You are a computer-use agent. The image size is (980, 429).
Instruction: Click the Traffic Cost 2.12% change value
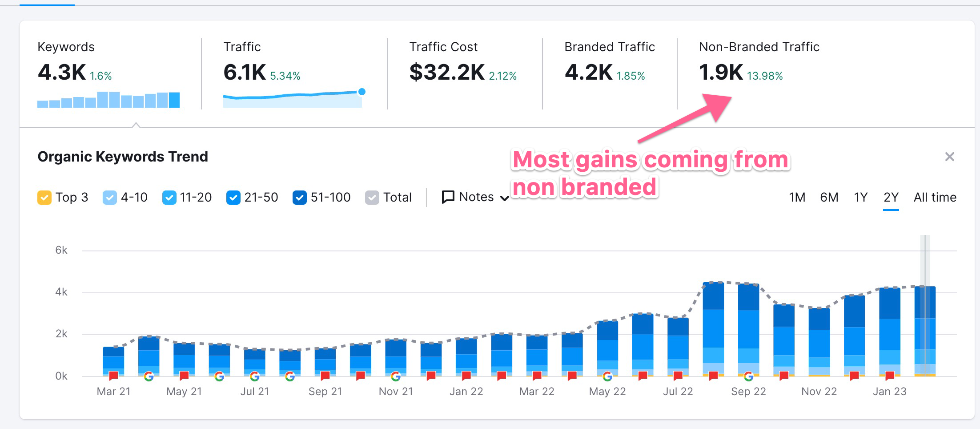point(503,76)
